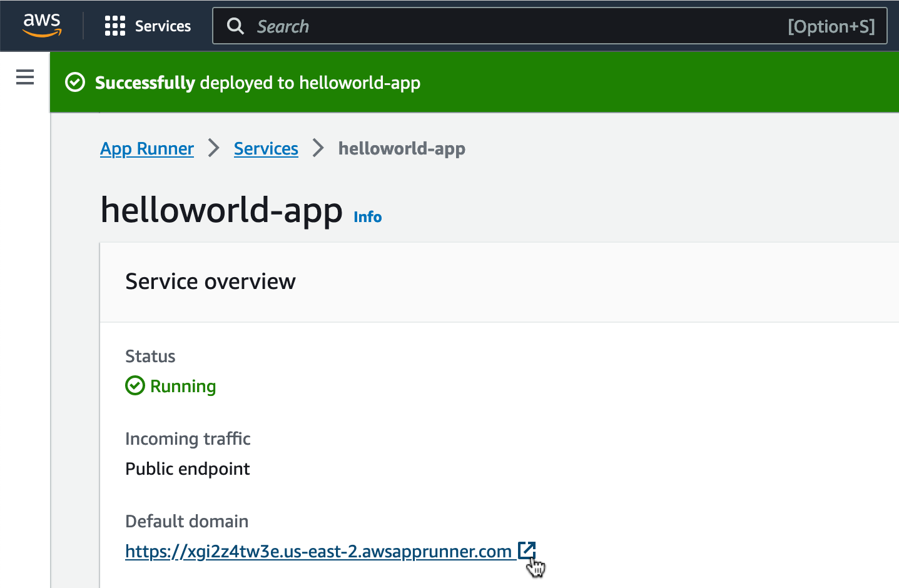The width and height of the screenshot is (899, 588).
Task: Open the Info link next to helloworld-app
Action: pos(367,217)
